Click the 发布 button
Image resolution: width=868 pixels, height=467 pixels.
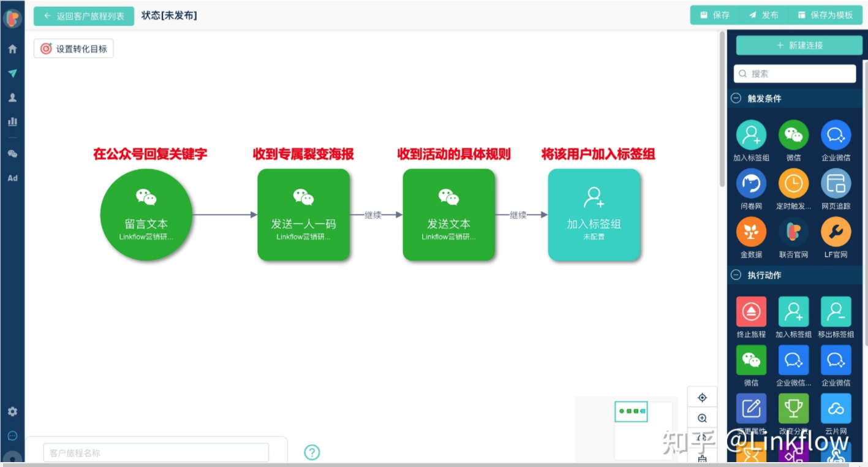pyautogui.click(x=763, y=15)
